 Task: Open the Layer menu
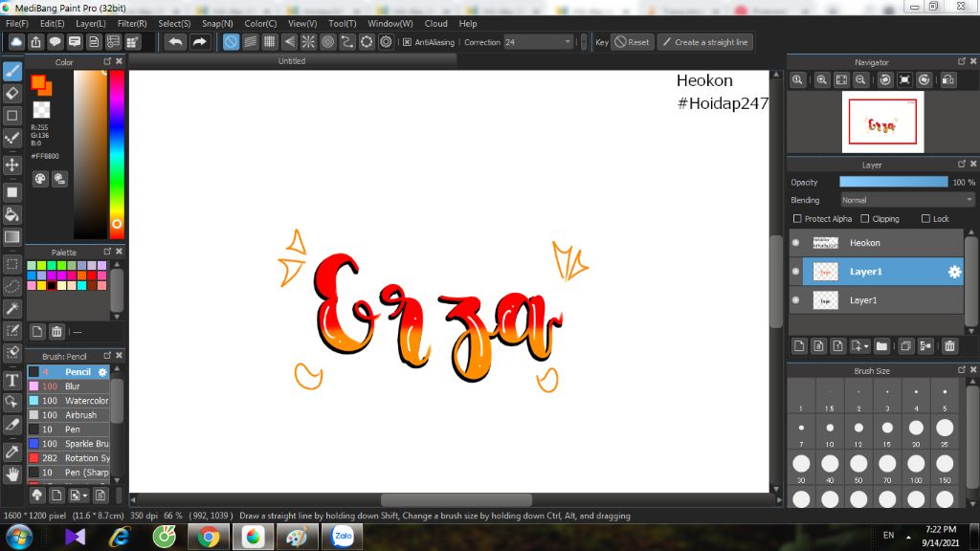point(91,23)
